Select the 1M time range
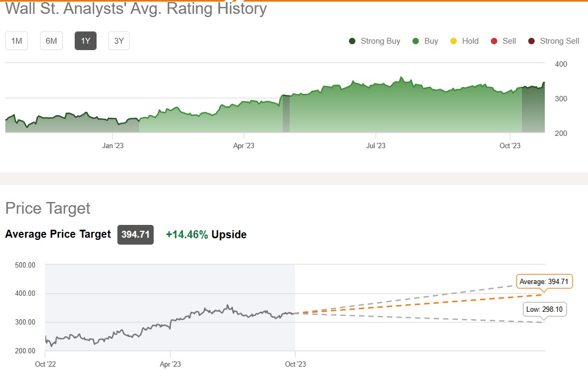Screen dimensions: 588x380 17,41
